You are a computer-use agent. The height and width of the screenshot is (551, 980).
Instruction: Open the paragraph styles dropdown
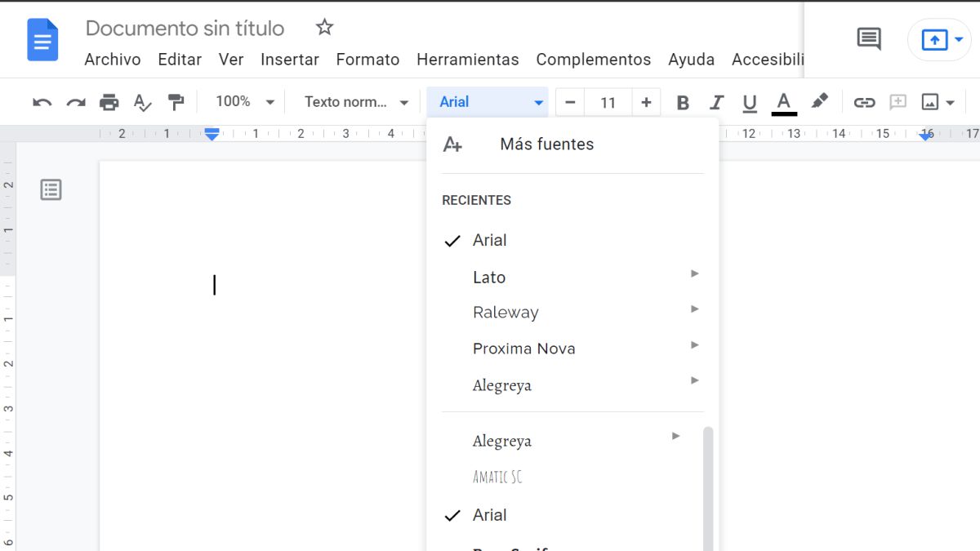354,101
